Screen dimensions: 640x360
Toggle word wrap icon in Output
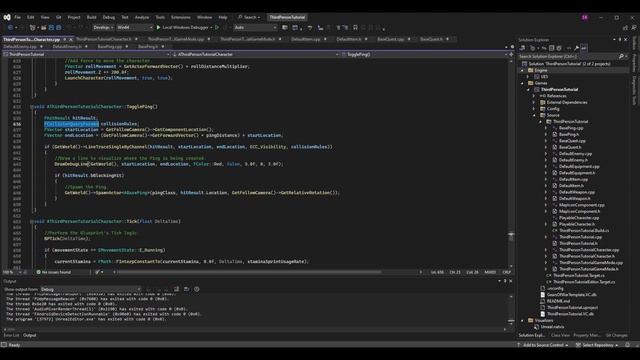coord(187,289)
